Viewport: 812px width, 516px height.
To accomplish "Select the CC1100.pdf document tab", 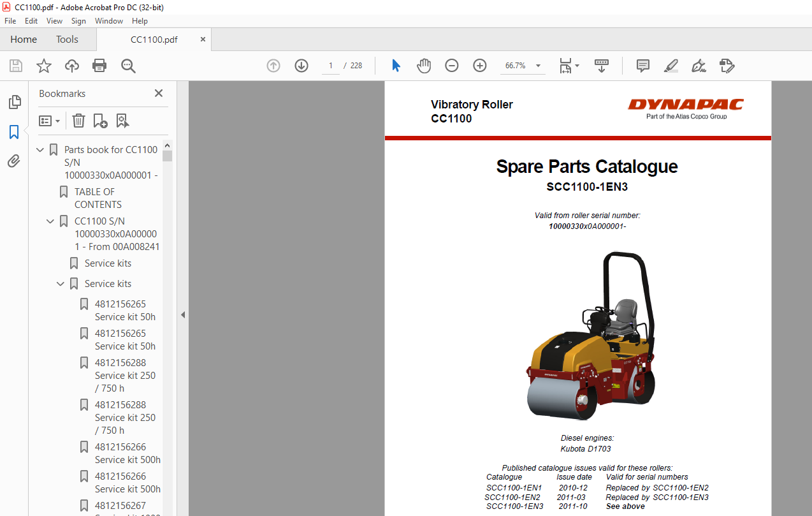I will point(154,40).
